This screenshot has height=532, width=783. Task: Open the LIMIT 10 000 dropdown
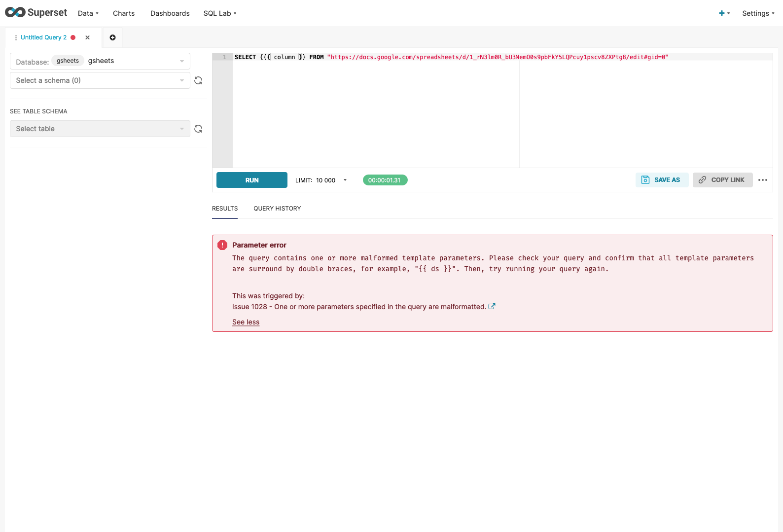point(321,180)
